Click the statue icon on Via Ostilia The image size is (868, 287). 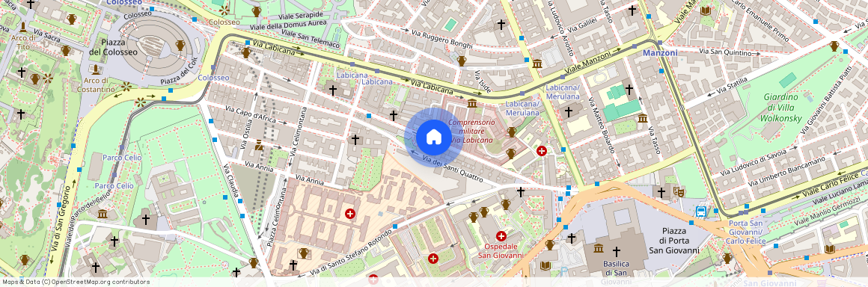pyautogui.click(x=258, y=146)
